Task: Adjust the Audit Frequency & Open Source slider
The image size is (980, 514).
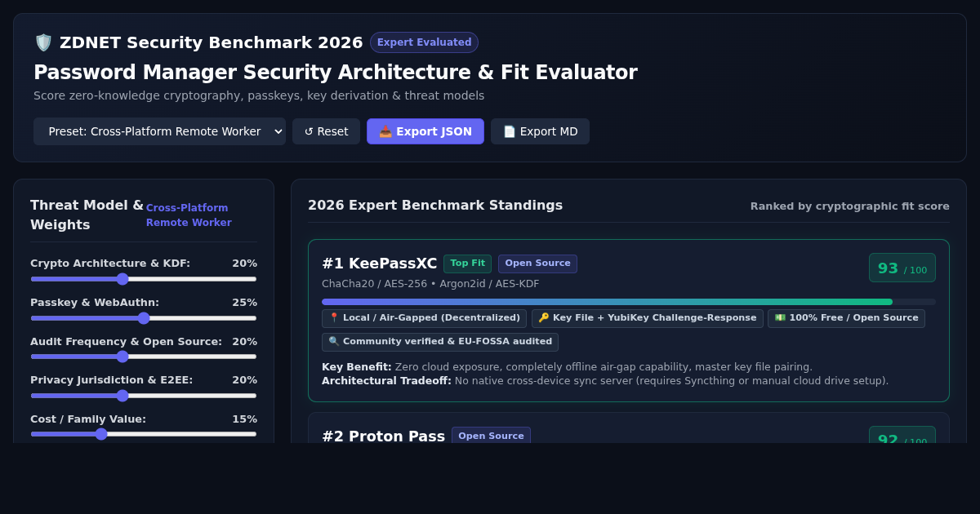Action: 144,357
